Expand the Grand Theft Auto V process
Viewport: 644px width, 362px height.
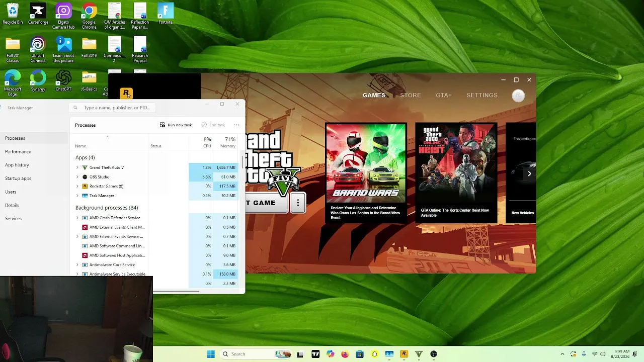(x=77, y=167)
